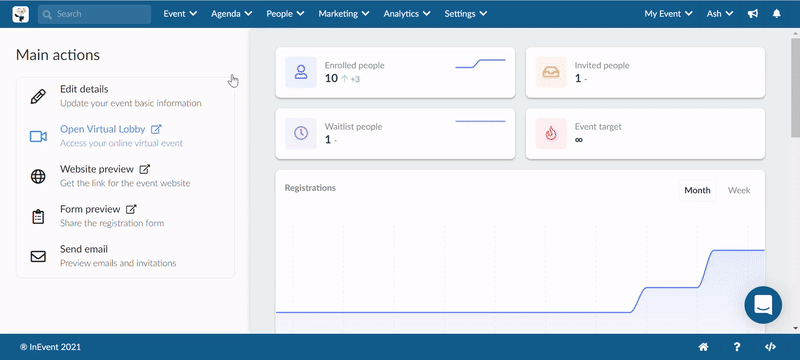Click the clipboard icon for Form preview
The height and width of the screenshot is (360, 800).
(38, 217)
